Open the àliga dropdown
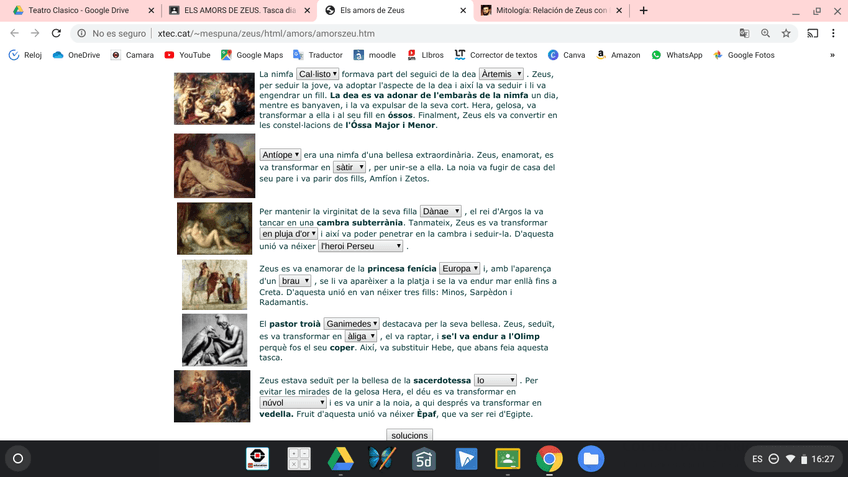The height and width of the screenshot is (477, 848). 361,336
